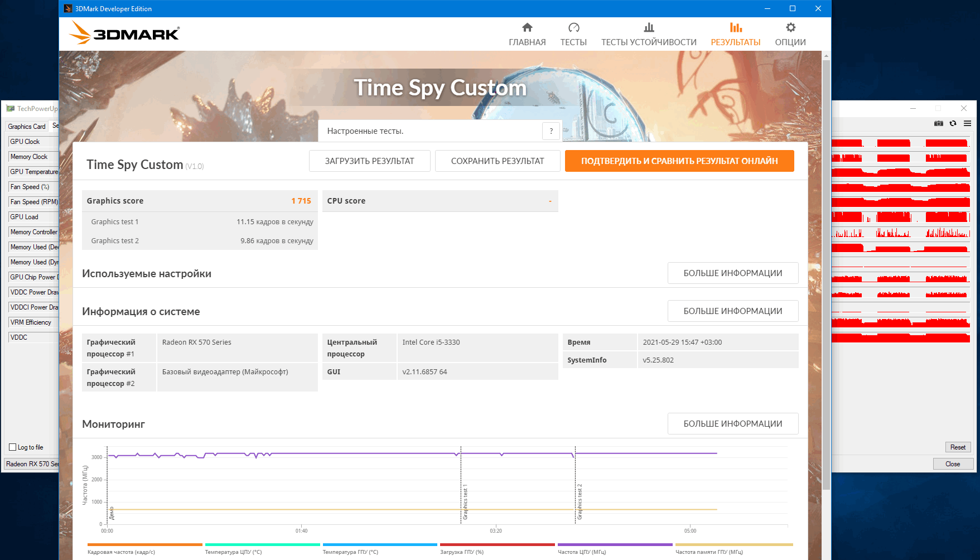The height and width of the screenshot is (560, 980).
Task: Click the GPU Clock sensor label
Action: point(33,142)
